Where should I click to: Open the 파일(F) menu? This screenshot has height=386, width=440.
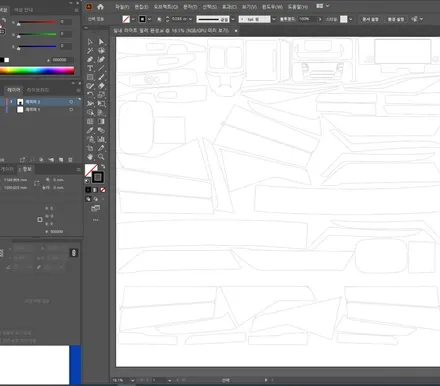[122, 7]
